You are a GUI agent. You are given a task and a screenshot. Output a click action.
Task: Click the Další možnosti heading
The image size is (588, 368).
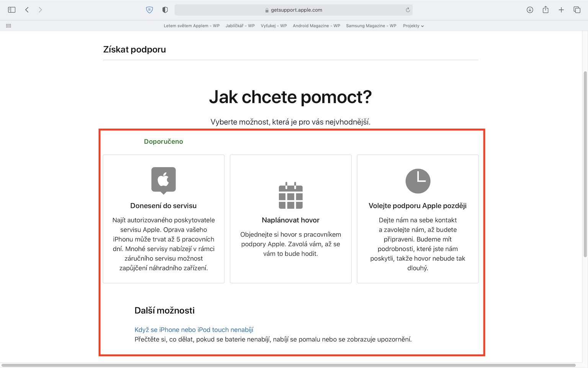pos(165,310)
